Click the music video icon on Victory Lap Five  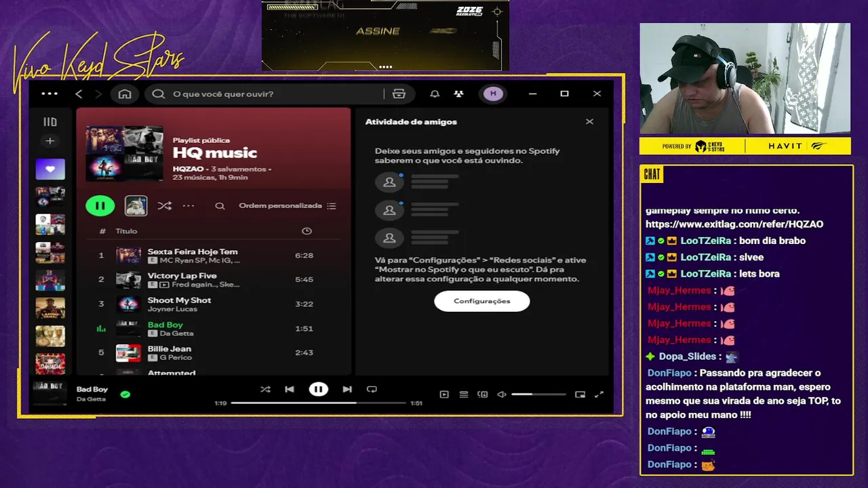tap(164, 285)
